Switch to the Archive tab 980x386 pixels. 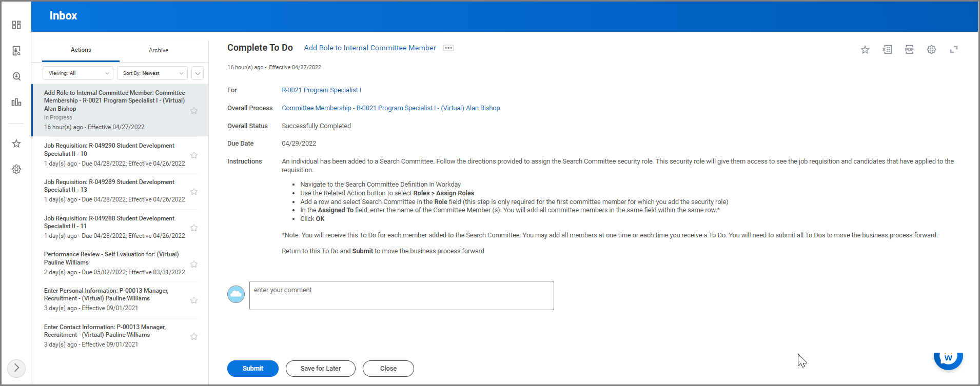159,50
